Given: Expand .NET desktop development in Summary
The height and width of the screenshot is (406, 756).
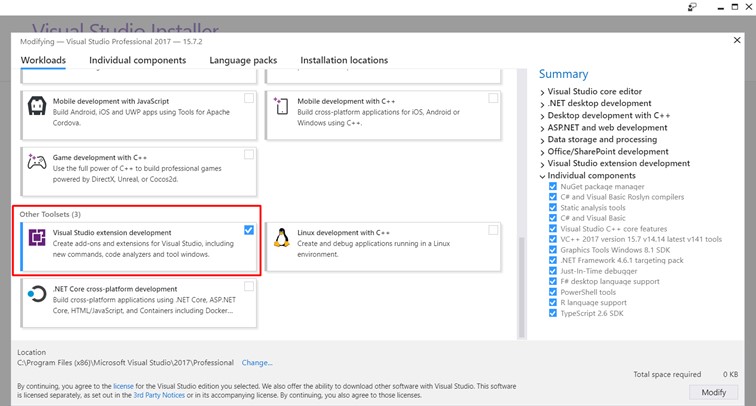Looking at the screenshot, I should [x=542, y=104].
